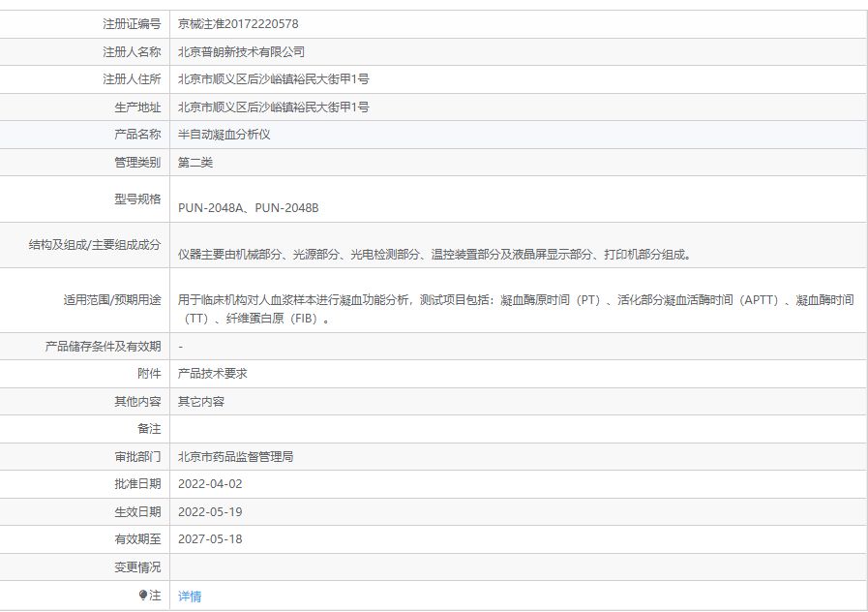The height and width of the screenshot is (612, 868).
Task: Click the approval date 2022-04-02
Action: [x=210, y=483]
